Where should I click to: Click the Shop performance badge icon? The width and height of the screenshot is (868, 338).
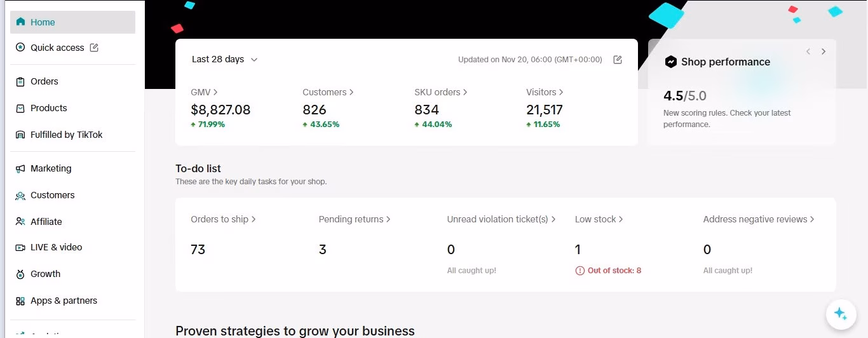[x=670, y=62]
